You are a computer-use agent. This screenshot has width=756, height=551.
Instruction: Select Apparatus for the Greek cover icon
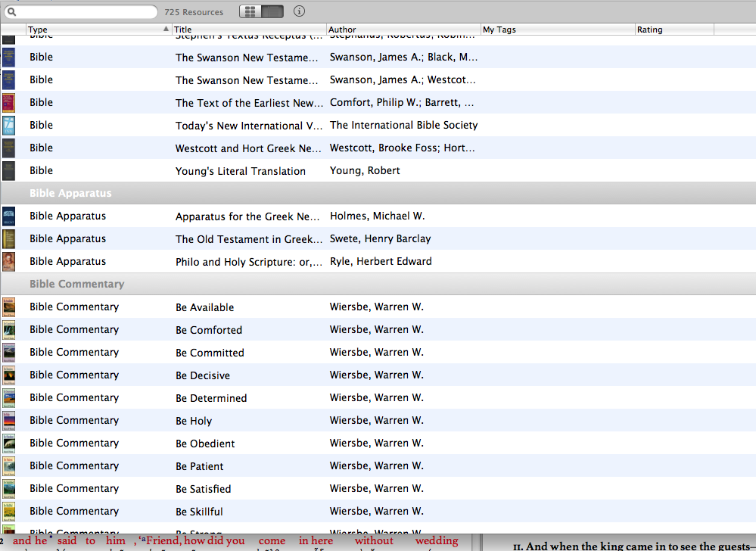8,216
